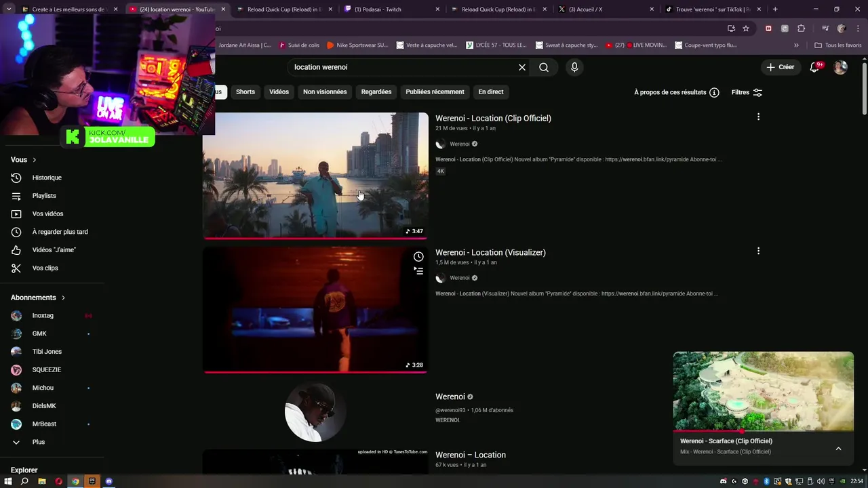Screen dimensions: 868x488
Task: Open the media controls icon in Chrome's toolbar
Action: (825, 28)
